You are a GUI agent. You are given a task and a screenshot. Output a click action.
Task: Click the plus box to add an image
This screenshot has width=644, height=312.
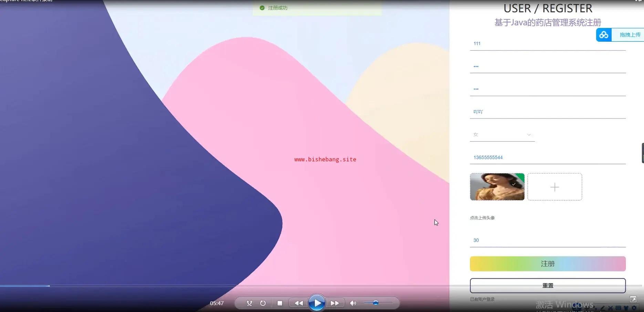pos(554,187)
